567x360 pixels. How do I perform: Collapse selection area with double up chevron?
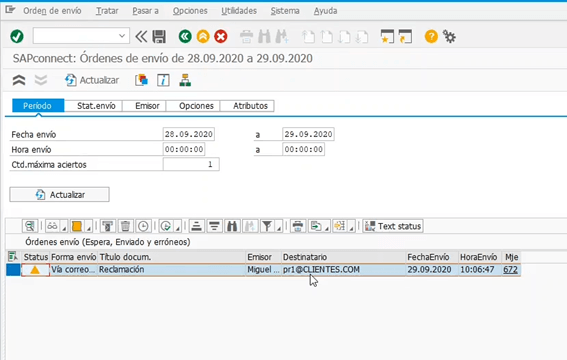click(19, 80)
